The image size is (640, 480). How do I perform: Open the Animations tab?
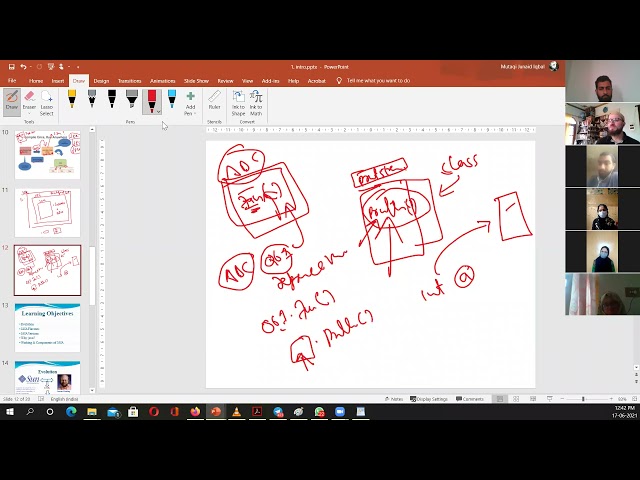coord(162,81)
